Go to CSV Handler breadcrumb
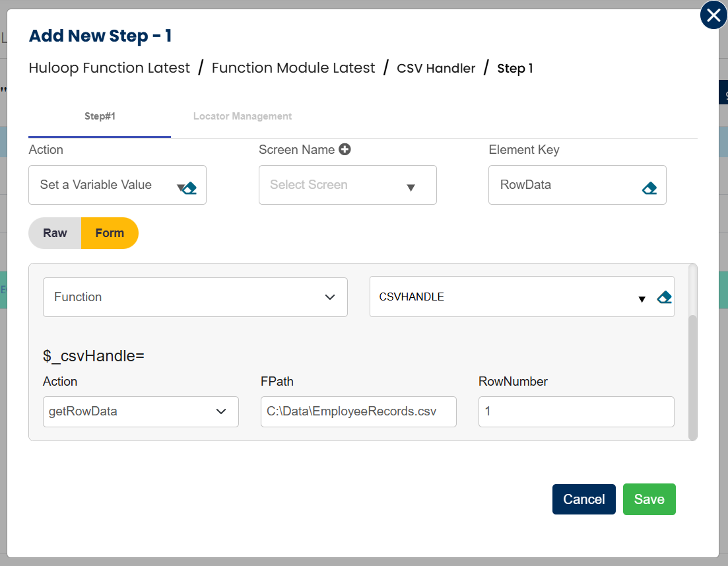This screenshot has width=728, height=566. click(436, 68)
